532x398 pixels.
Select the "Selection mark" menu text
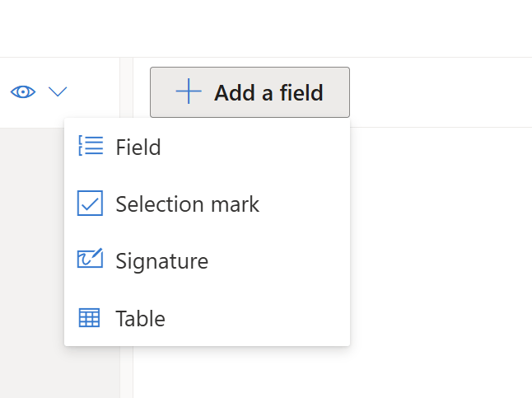coord(187,204)
